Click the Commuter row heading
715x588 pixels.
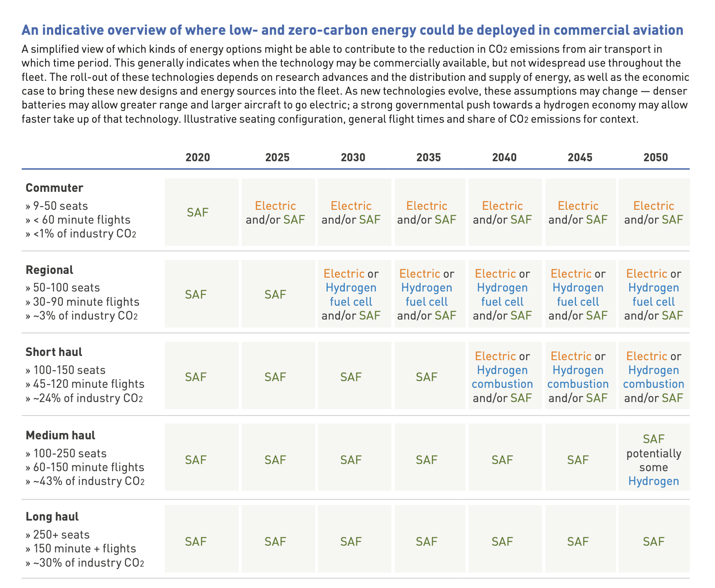(54, 188)
